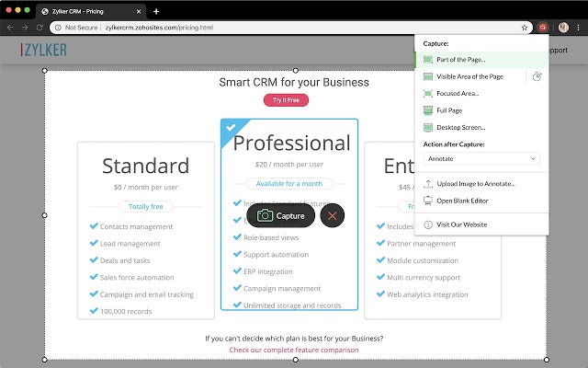Open the browser three-dot menu
The image size is (588, 368).
pyautogui.click(x=578, y=28)
